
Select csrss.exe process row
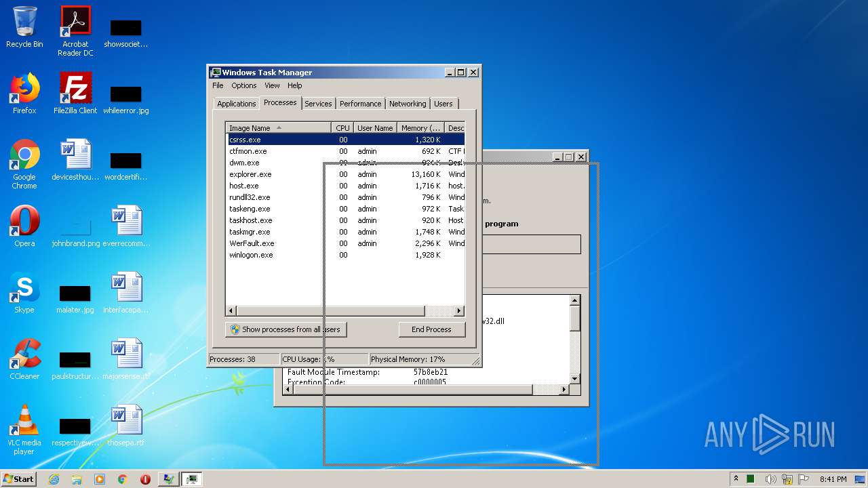point(346,140)
